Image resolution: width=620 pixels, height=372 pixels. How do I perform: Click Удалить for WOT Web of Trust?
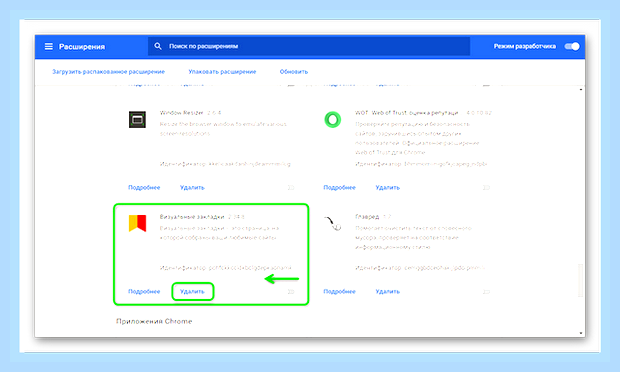(388, 187)
